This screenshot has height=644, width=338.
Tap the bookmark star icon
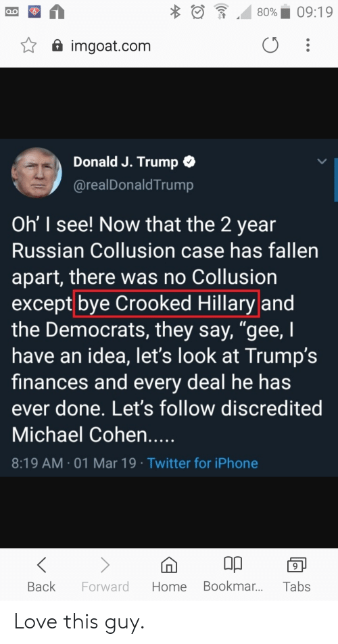click(28, 45)
